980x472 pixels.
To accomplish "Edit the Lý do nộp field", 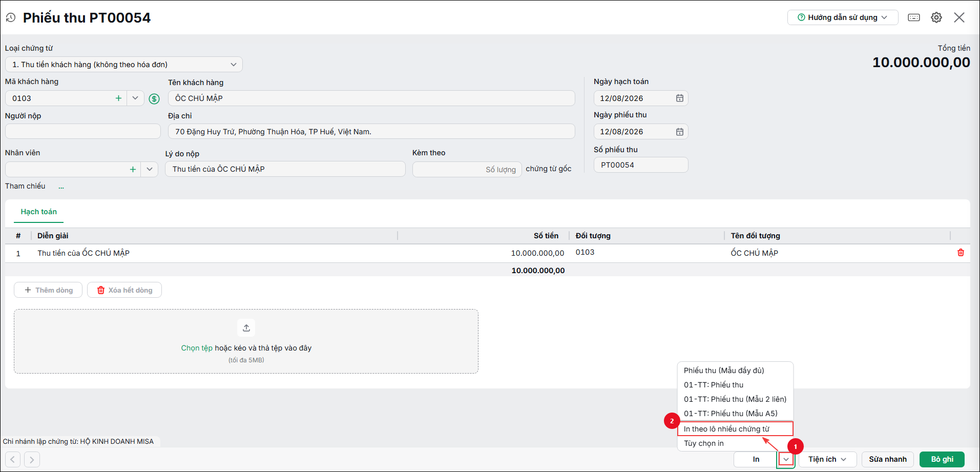I will pos(285,169).
